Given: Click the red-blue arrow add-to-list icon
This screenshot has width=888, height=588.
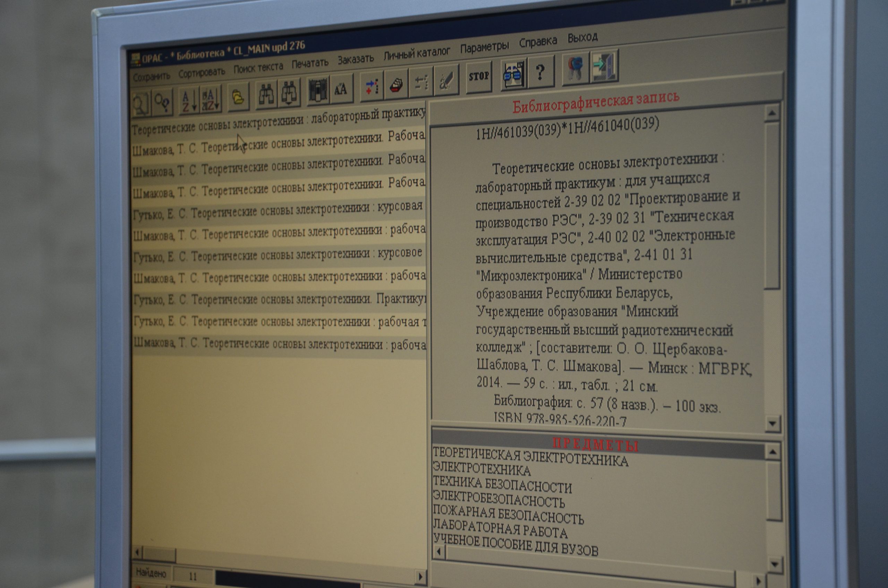Looking at the screenshot, I should point(372,87).
